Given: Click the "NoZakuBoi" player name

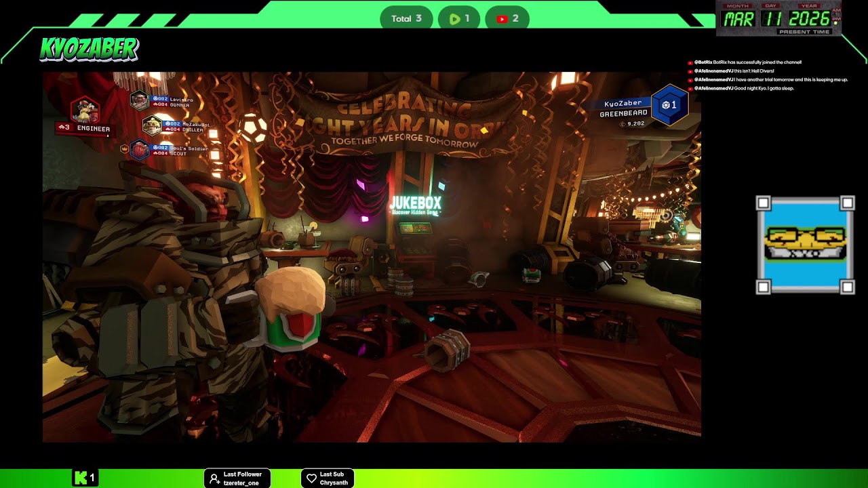Looking at the screenshot, I should click(196, 124).
